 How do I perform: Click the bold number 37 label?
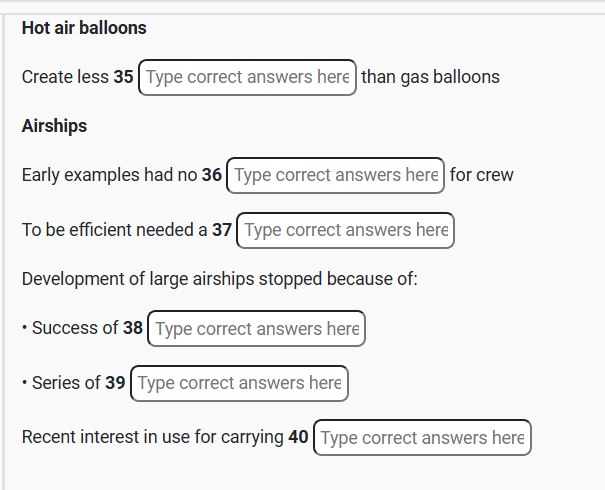tap(222, 230)
